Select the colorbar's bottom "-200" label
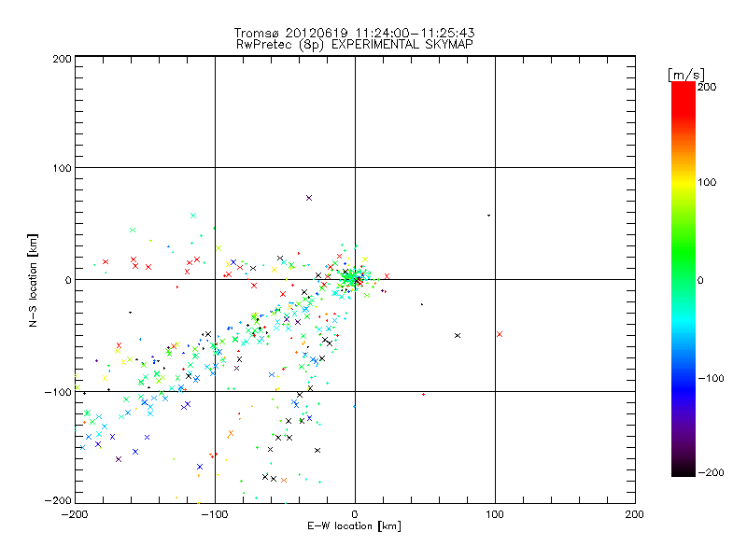This screenshot has height=560, width=747. point(711,472)
